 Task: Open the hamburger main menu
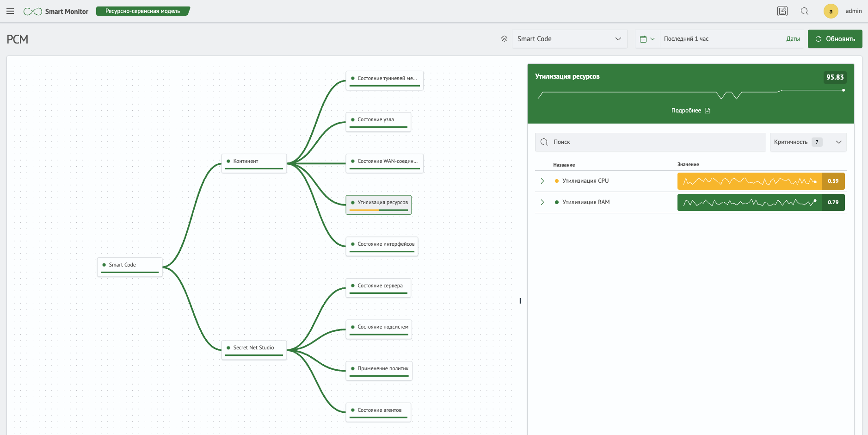tap(10, 11)
